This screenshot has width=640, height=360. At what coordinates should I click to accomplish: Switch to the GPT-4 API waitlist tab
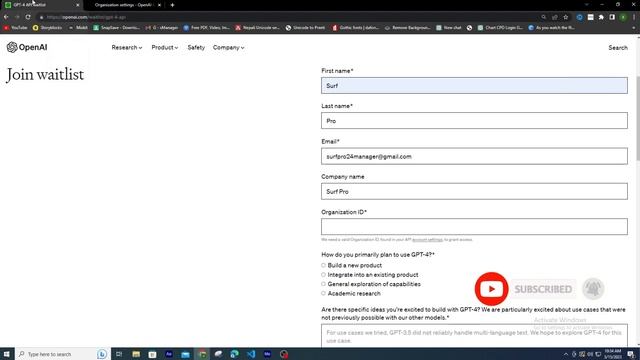(x=41, y=5)
